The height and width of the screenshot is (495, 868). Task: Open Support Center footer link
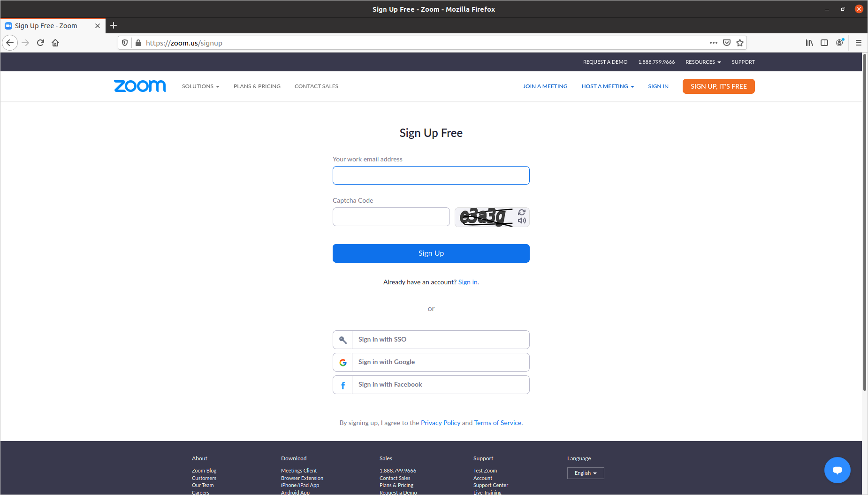[x=491, y=485]
